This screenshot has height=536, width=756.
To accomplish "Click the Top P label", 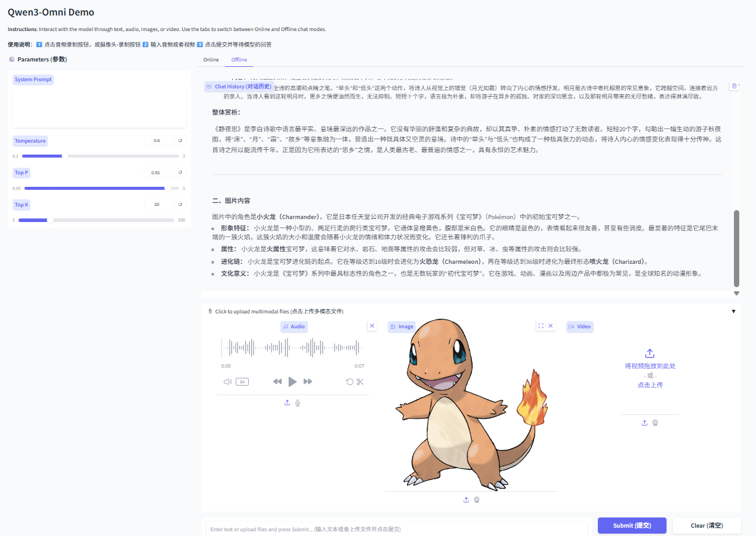I will point(21,172).
